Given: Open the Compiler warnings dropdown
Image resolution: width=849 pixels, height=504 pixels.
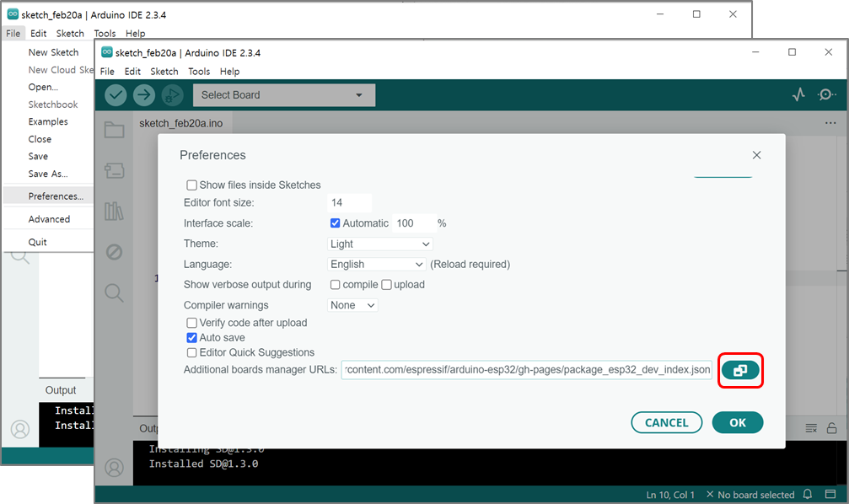Looking at the screenshot, I should (352, 305).
